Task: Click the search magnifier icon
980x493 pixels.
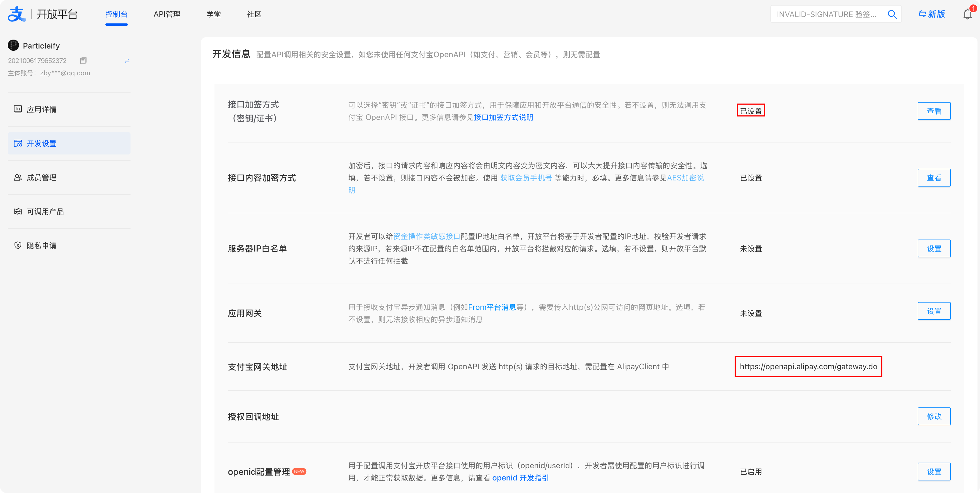Action: tap(892, 14)
